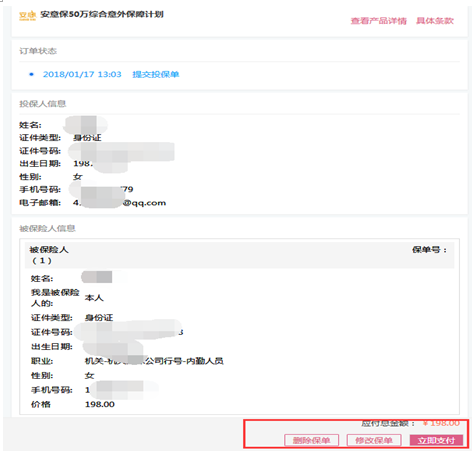
Task: Select the 安意保50万综合意外保障计划 product title
Action: tap(102, 14)
